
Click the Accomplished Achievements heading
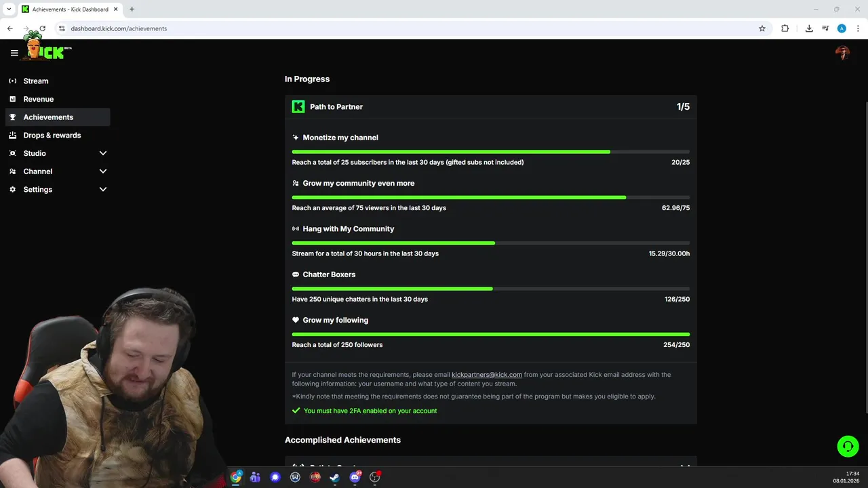coord(342,440)
